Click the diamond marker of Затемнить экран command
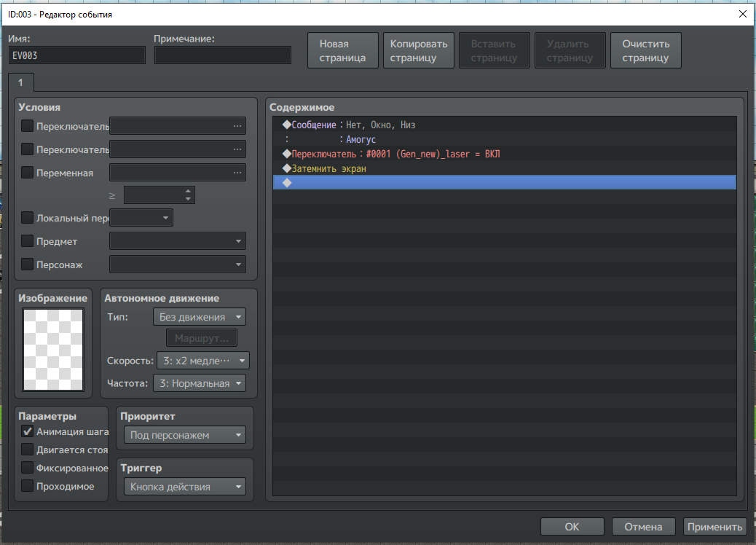Screen dimensions: 756x545 pyautogui.click(x=286, y=168)
